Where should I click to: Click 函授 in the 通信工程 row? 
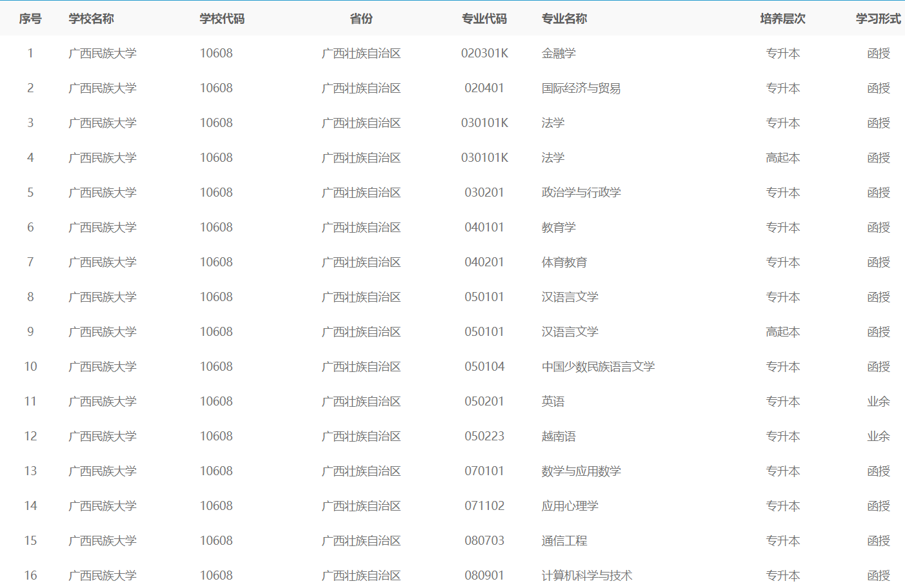(x=879, y=541)
